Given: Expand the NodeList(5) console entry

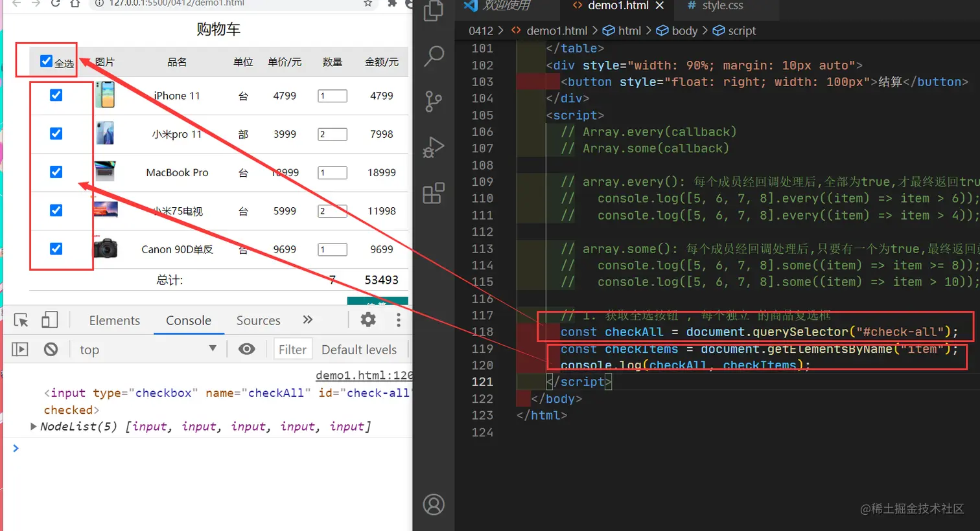Looking at the screenshot, I should [34, 426].
